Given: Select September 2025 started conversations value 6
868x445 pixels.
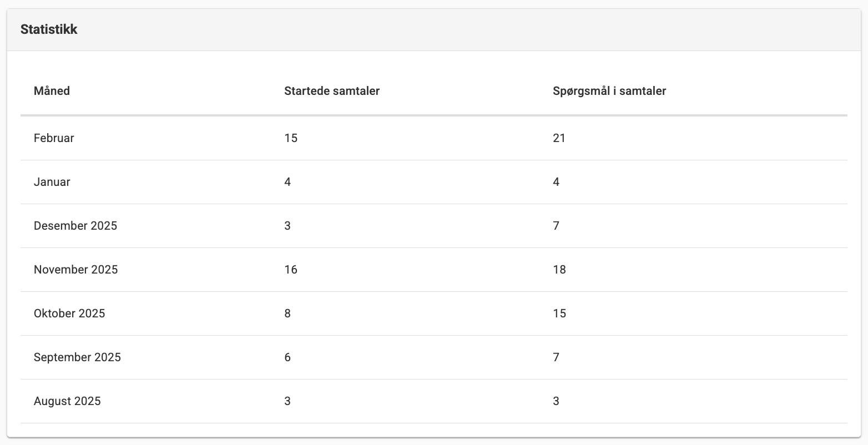Looking at the screenshot, I should (x=287, y=357).
